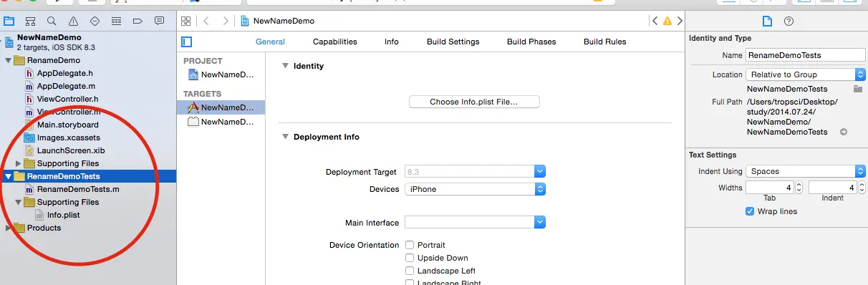This screenshot has height=285, width=868.
Task: Open the Find navigator magnifier icon
Action: click(x=52, y=21)
